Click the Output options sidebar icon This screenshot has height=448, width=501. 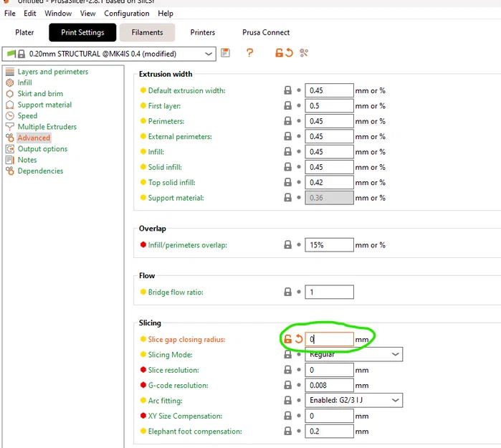click(x=10, y=149)
